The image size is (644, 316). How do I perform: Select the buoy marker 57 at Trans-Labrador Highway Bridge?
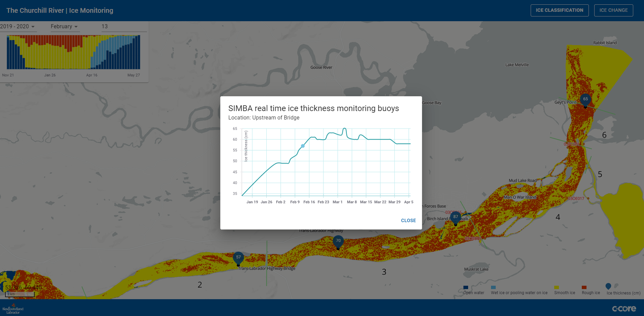[238, 257]
